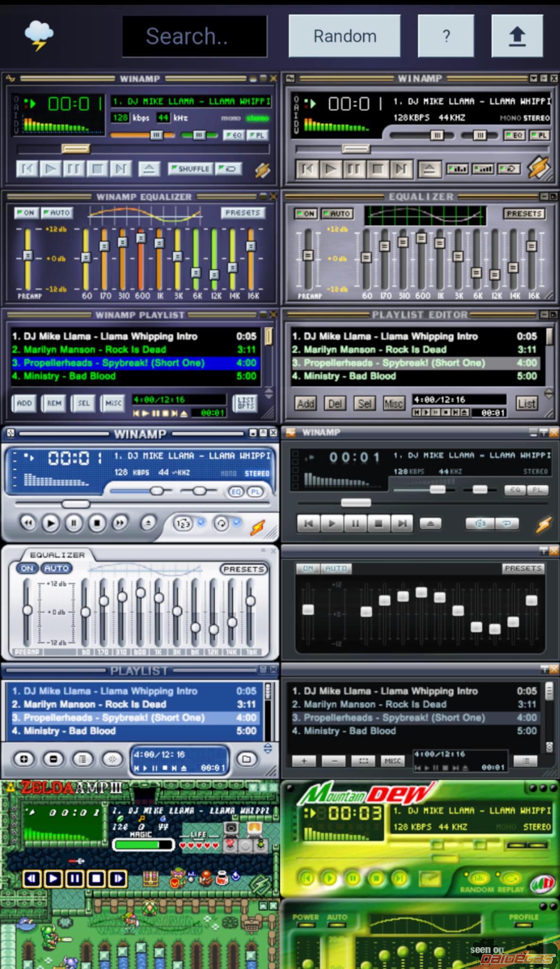Click minus remove button in blue Playlist
The height and width of the screenshot is (969, 560).
pos(53,759)
